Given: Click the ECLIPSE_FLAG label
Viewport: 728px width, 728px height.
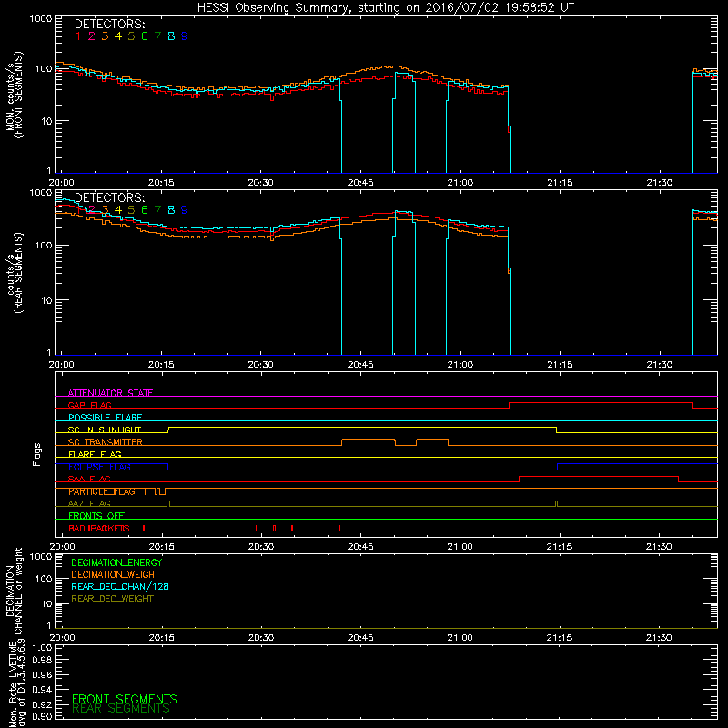Looking at the screenshot, I should (x=99, y=467).
